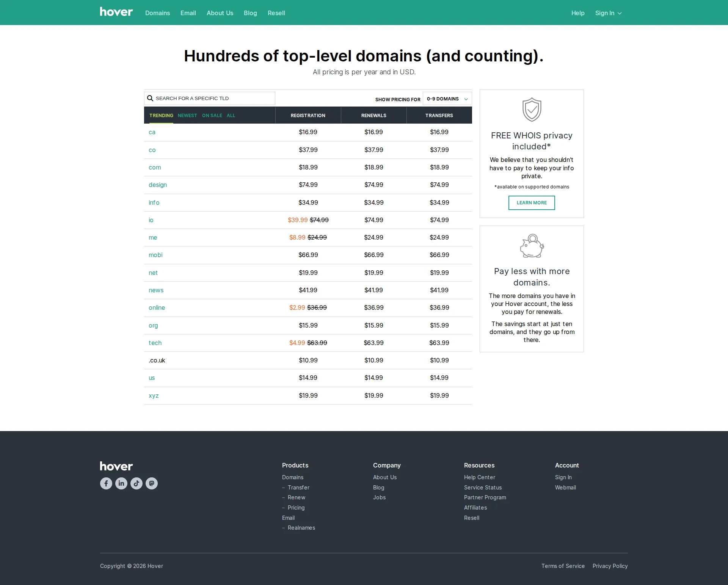Click the piggy bank savings icon
Viewport: 728px width, 585px height.
click(x=532, y=246)
